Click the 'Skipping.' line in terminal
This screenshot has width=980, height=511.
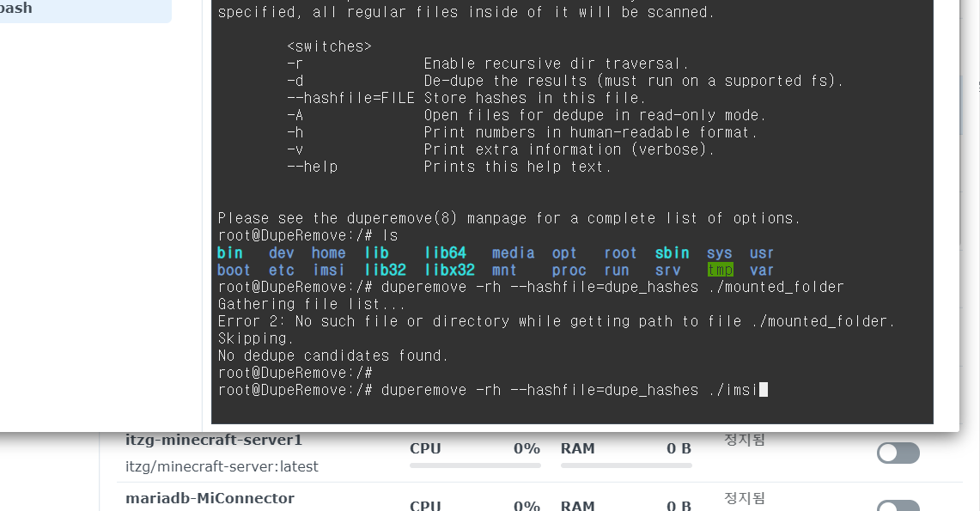coord(256,338)
